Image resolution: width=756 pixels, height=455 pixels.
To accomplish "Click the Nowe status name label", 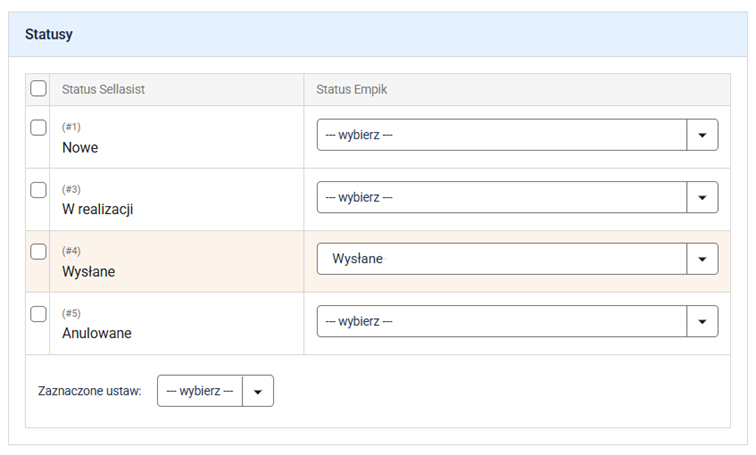I will (x=80, y=147).
